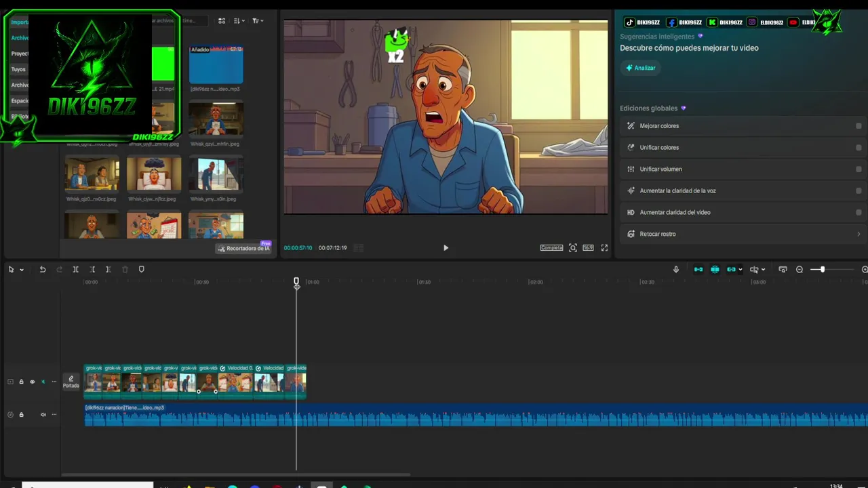This screenshot has width=868, height=488.
Task: Open the audio track three-dot menu
Action: [x=54, y=414]
